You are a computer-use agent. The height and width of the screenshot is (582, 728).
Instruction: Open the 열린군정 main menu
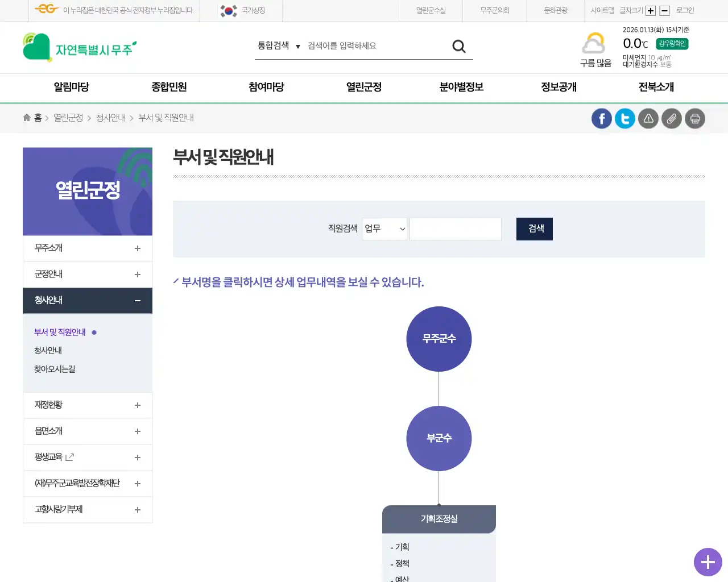pyautogui.click(x=363, y=87)
